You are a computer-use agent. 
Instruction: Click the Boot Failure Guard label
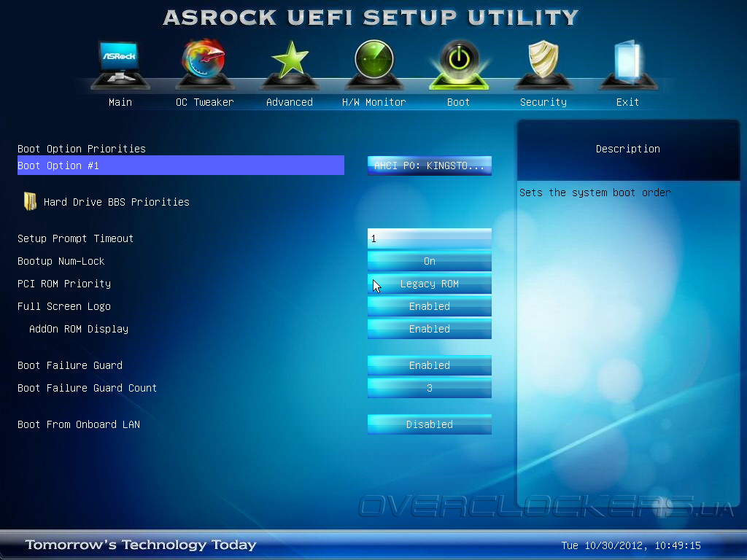70,365
